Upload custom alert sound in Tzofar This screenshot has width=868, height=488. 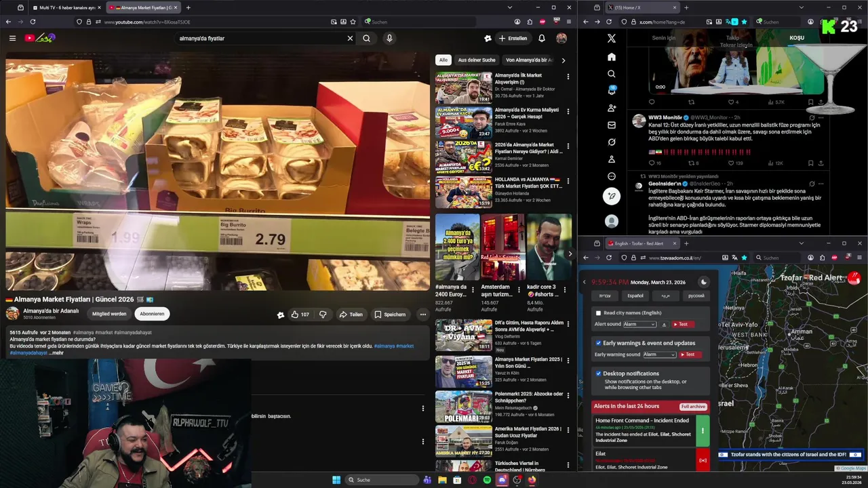click(664, 325)
